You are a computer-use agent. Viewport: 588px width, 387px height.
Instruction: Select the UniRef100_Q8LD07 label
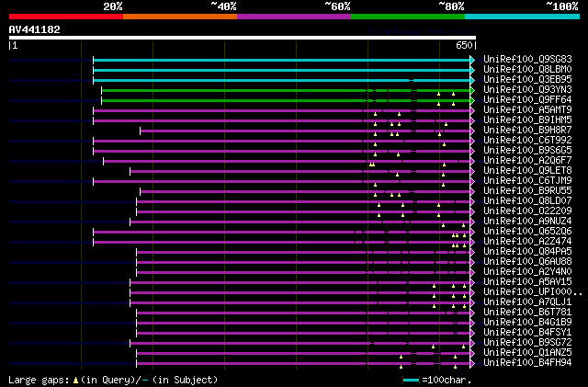tap(527, 201)
